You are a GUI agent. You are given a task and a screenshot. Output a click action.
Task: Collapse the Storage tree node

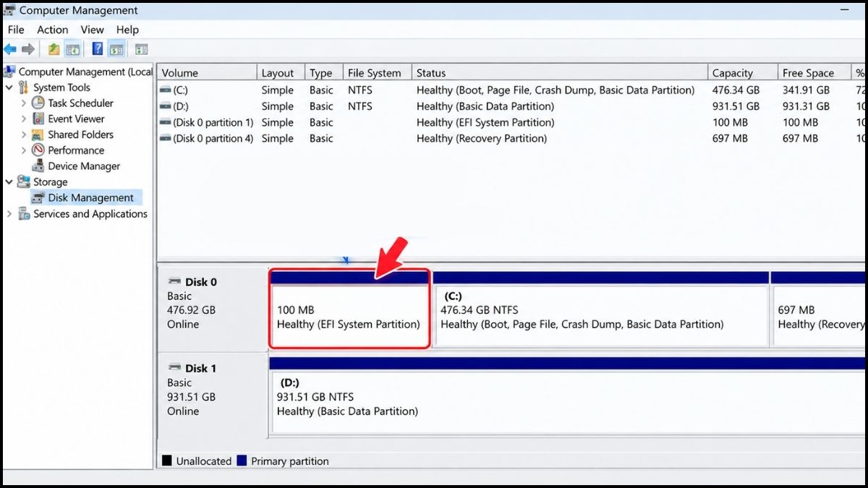tap(9, 182)
